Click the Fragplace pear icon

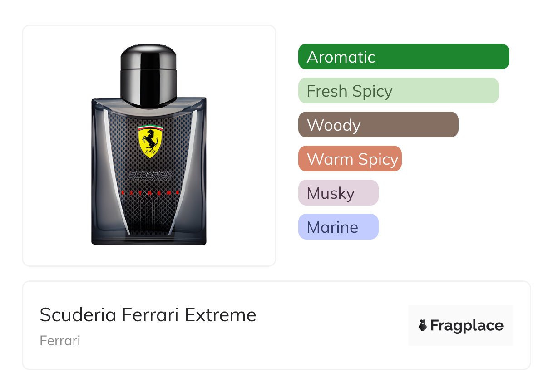coord(423,326)
